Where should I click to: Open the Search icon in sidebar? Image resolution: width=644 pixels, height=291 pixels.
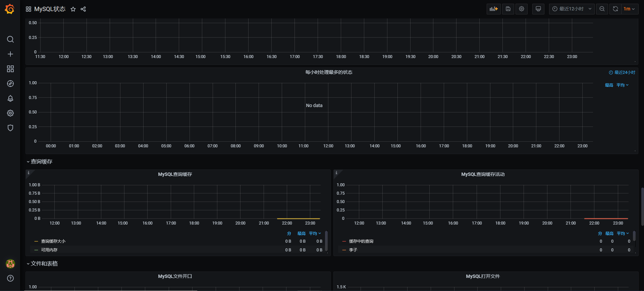(x=10, y=39)
